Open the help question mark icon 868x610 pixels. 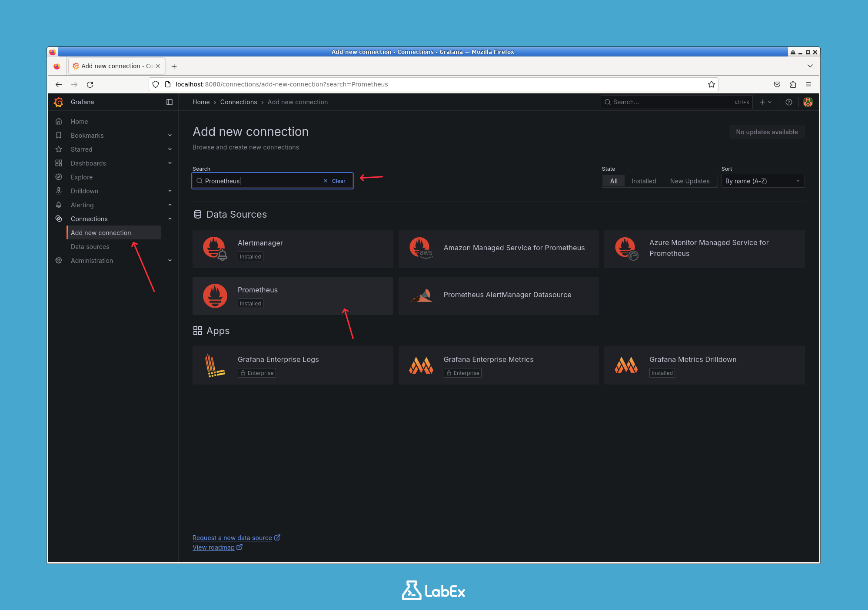(788, 102)
